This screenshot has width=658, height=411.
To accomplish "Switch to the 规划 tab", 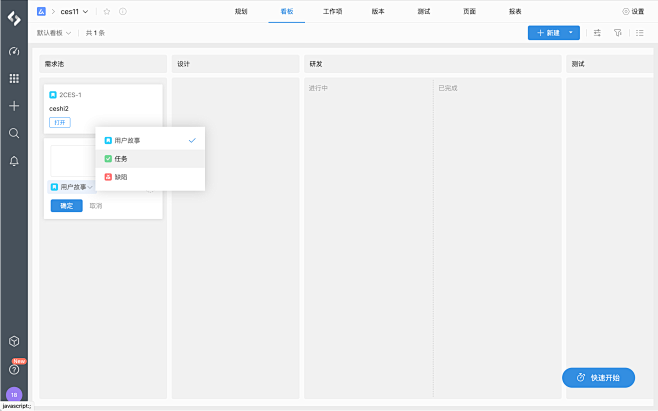I will (240, 11).
